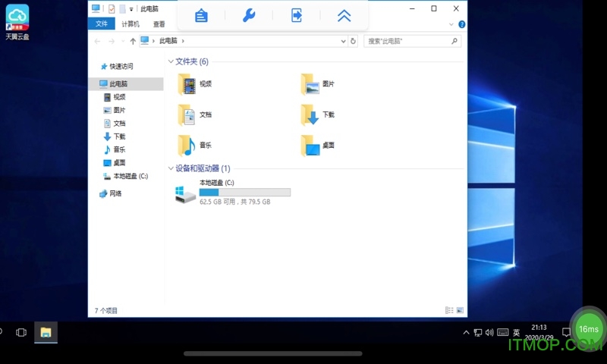607x364 pixels.
Task: Select the 本地磁盘 (C:) drive icon
Action: [x=185, y=194]
